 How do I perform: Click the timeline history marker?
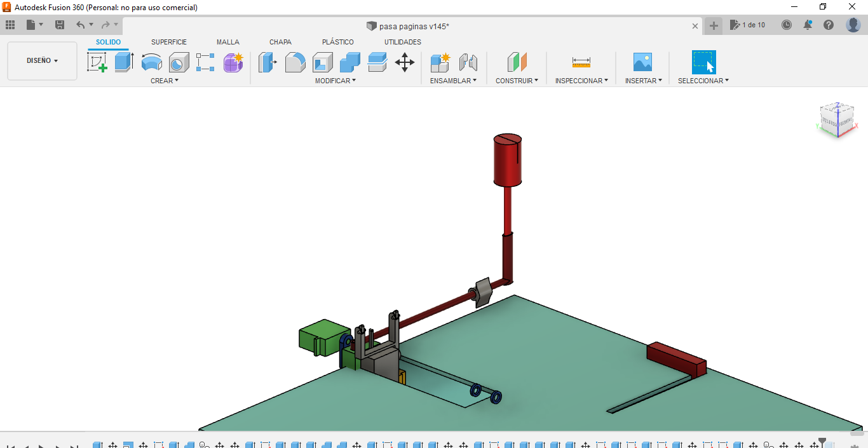(x=822, y=442)
